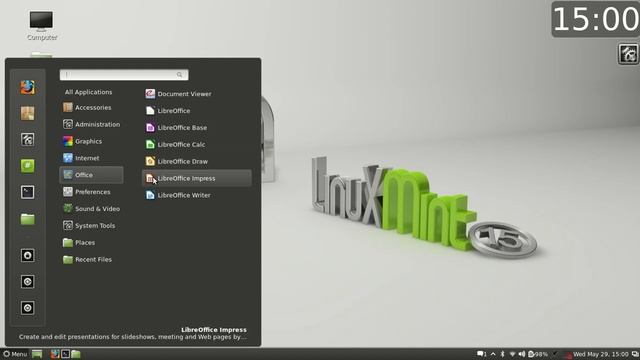Open the Bluetooth tray icon
This screenshot has height=360, width=640.
(x=503, y=354)
